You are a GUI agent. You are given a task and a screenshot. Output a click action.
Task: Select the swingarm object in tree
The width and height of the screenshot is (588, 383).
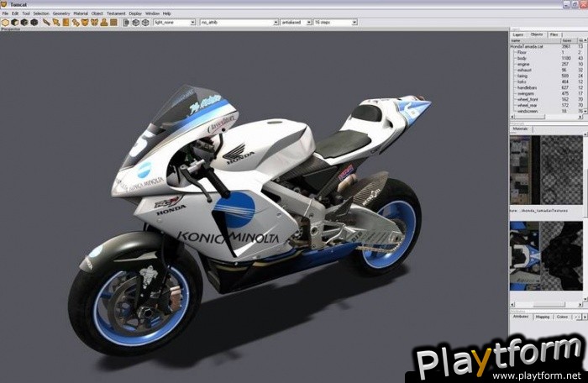tap(525, 93)
